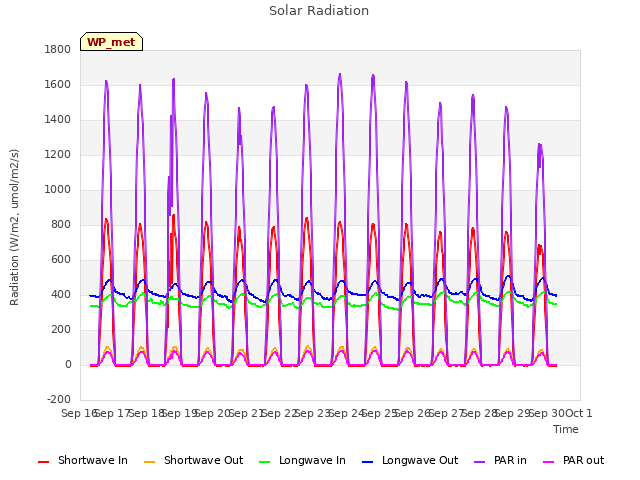Click the -200 y-axis tick label

point(59,400)
